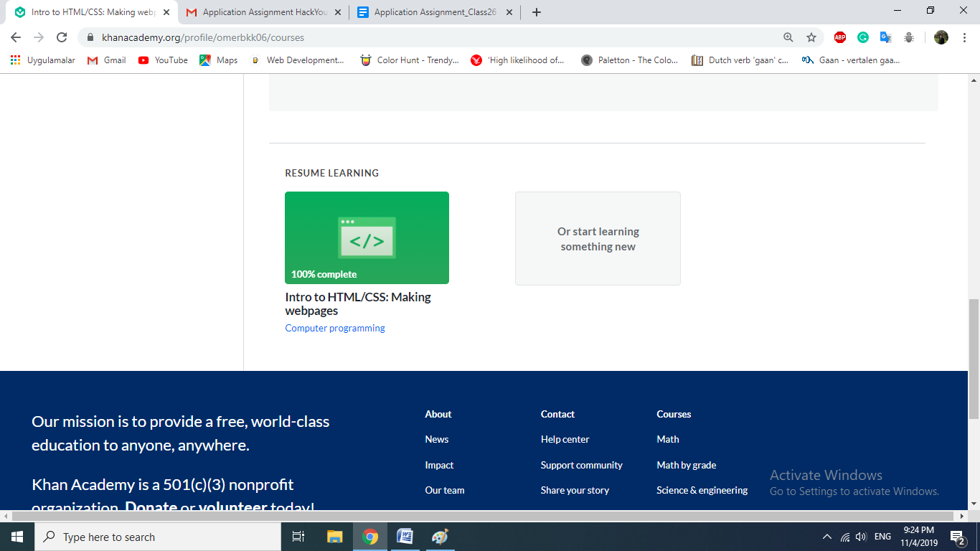This screenshot has width=980, height=551.
Task: Open the News footer link
Action: click(436, 439)
